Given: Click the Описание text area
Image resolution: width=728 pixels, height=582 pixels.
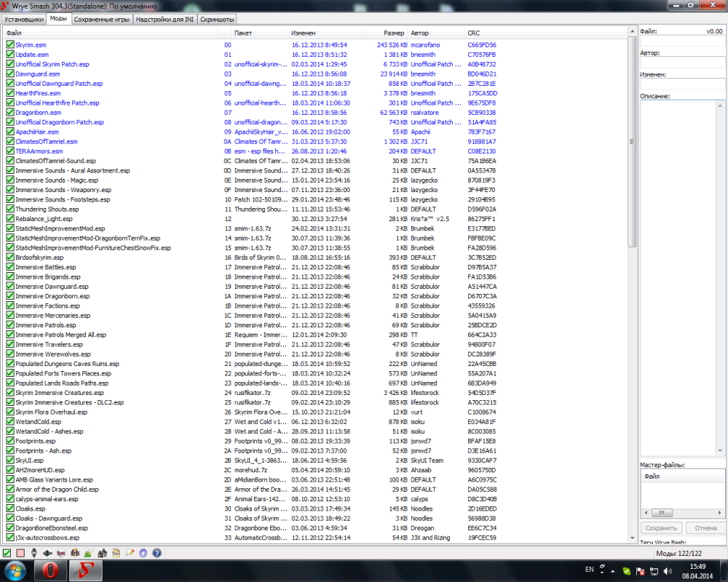Looking at the screenshot, I should tap(678, 277).
